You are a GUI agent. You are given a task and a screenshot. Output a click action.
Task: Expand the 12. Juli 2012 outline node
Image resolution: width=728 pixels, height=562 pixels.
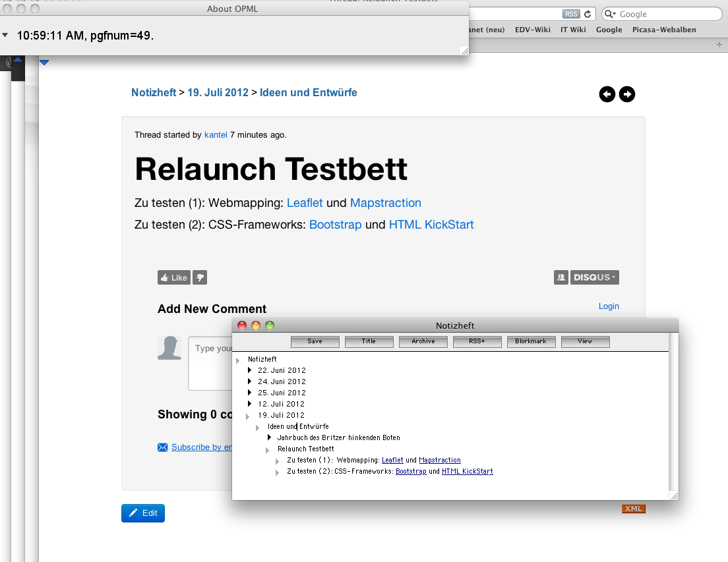click(249, 403)
